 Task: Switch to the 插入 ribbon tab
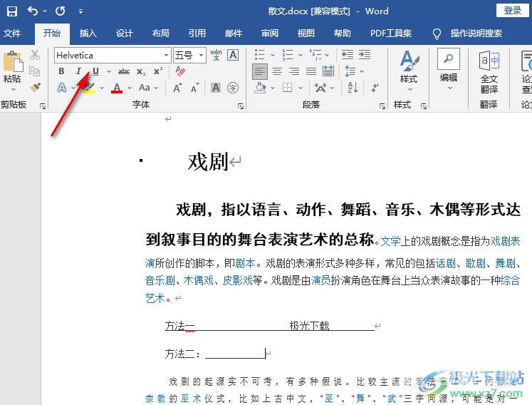[x=88, y=34]
